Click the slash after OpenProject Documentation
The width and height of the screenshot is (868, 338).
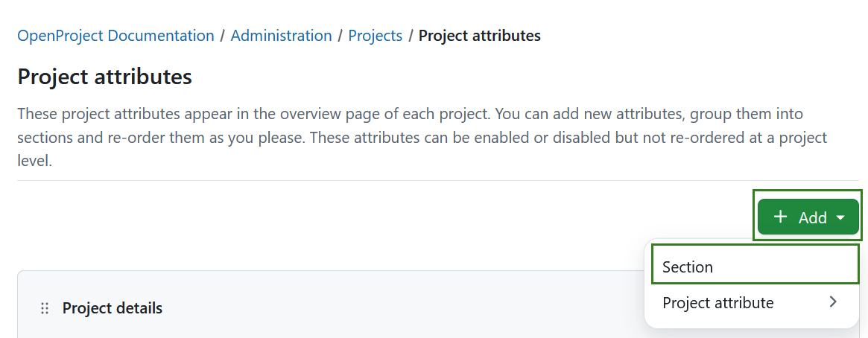click(222, 36)
